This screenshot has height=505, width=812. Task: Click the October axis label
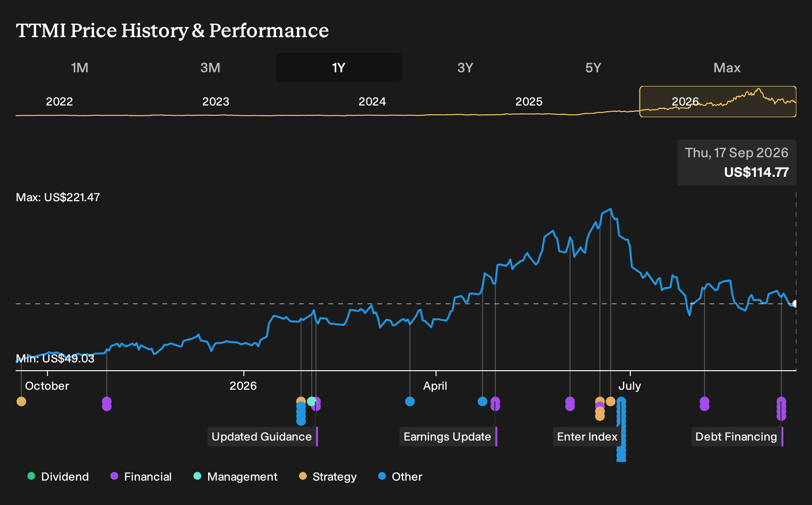(47, 386)
